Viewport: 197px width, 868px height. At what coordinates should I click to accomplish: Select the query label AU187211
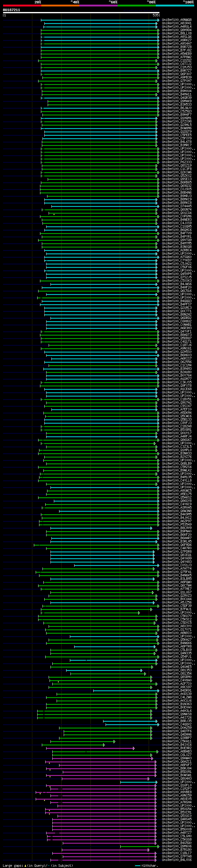[x=11, y=10]
